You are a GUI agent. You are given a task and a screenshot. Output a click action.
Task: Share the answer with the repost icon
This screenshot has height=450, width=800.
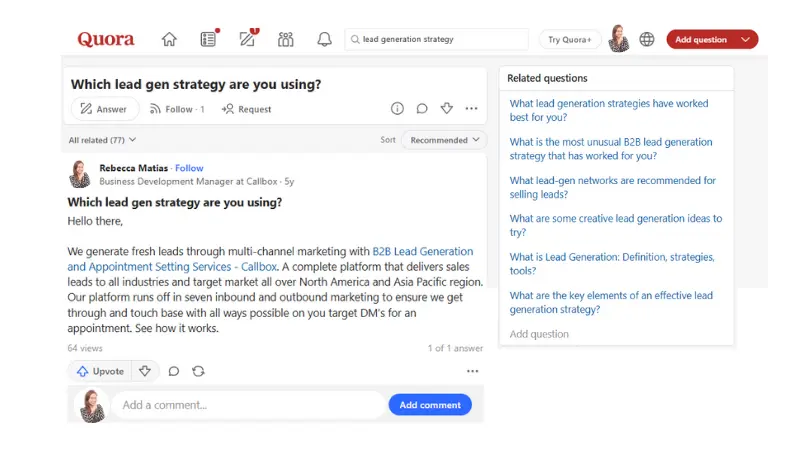(x=198, y=371)
